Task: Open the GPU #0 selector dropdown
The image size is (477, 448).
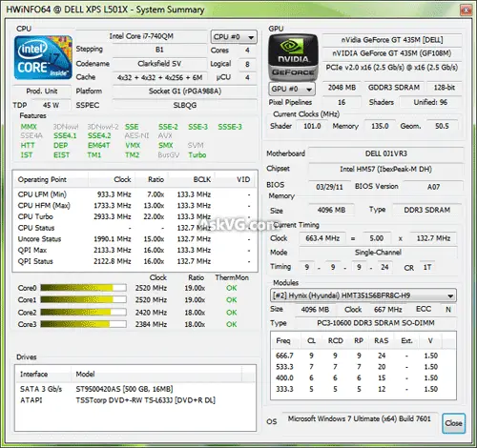Action: click(x=292, y=89)
